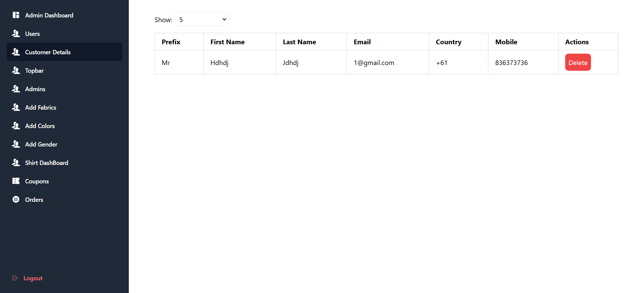
Task: Click the First Name column header
Action: click(227, 42)
